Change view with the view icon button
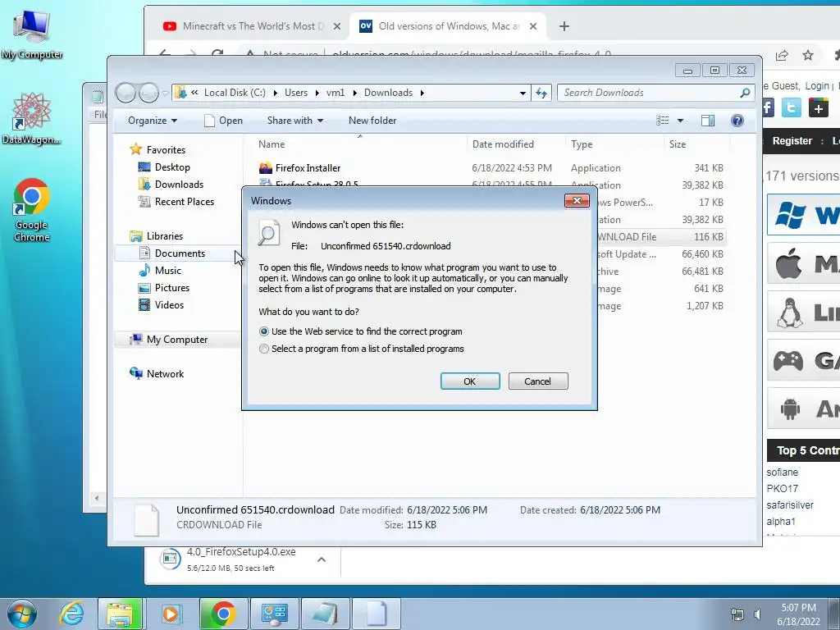840x630 pixels. pyautogui.click(x=663, y=121)
